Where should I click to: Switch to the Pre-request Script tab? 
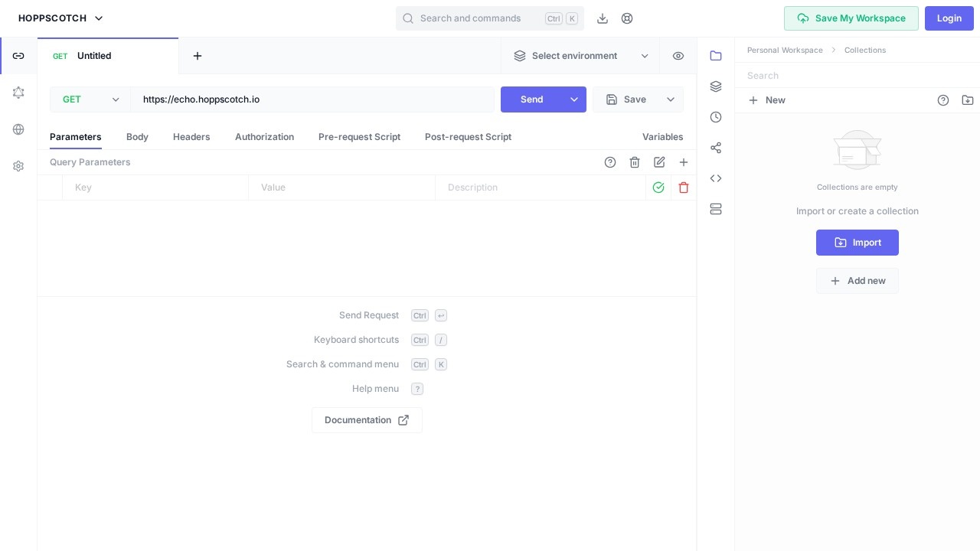359,137
